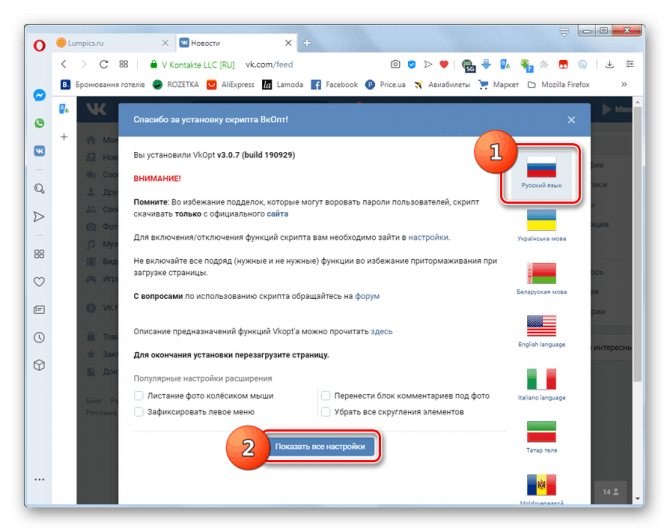
Task: Enable Зафиксировать левое меню checkbox
Action: pyautogui.click(x=138, y=412)
